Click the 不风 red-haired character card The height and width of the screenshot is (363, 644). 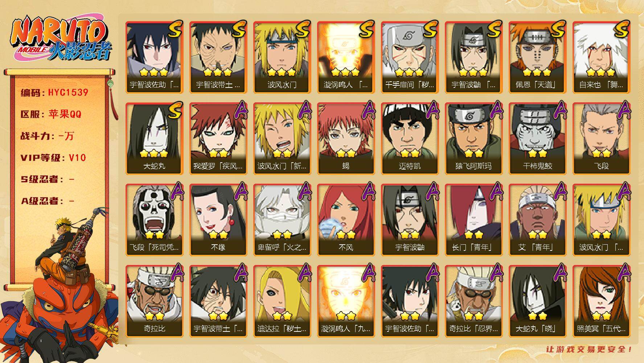[346, 220]
